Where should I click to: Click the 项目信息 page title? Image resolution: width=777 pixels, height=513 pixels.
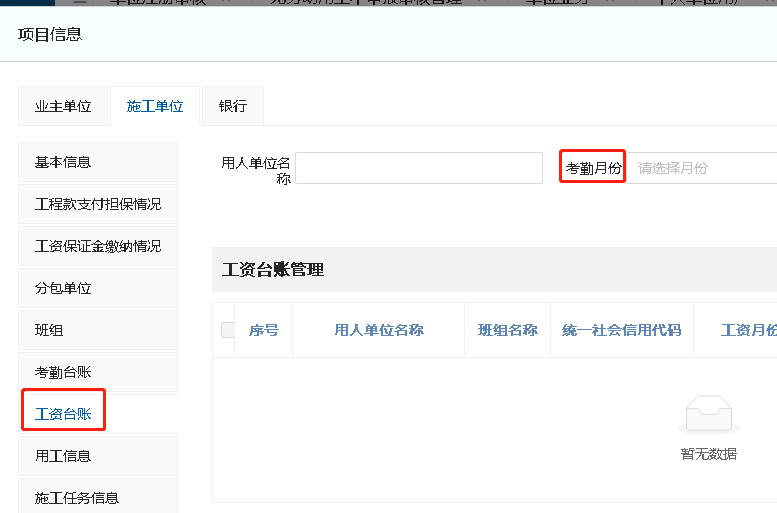click(x=50, y=34)
